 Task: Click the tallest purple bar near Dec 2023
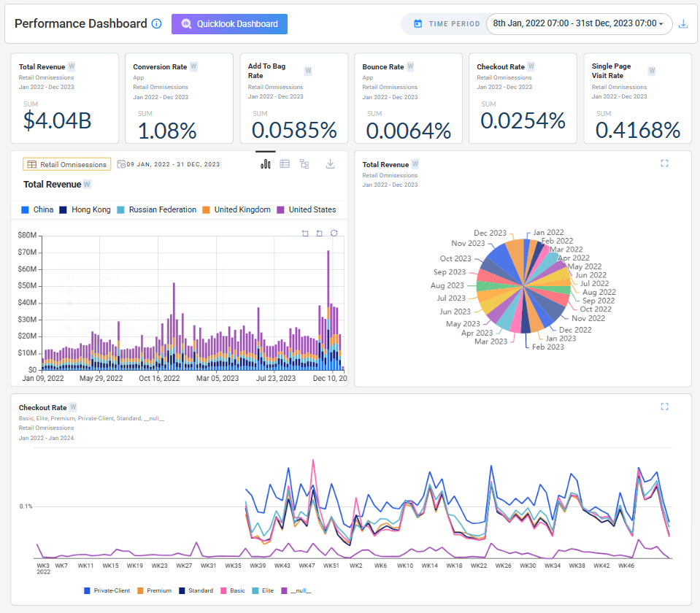tap(328, 278)
